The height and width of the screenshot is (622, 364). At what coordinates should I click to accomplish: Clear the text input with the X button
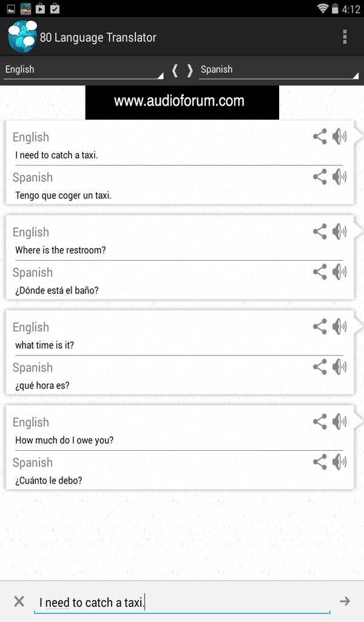pos(18,602)
